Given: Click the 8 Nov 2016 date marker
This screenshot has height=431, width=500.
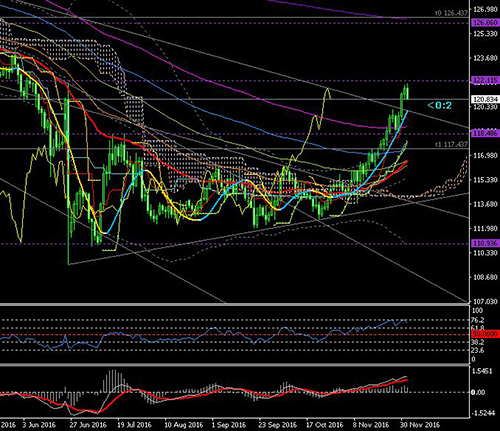Looking at the screenshot, I should click(371, 425).
